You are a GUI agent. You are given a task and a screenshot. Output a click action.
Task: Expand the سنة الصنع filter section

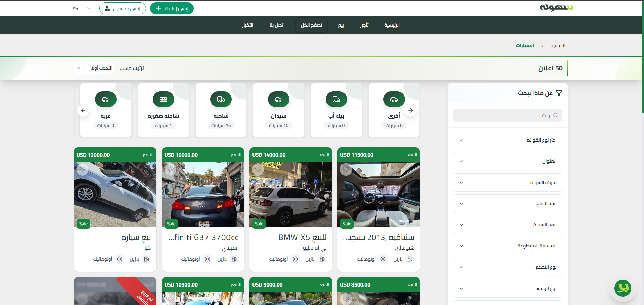pos(507,203)
